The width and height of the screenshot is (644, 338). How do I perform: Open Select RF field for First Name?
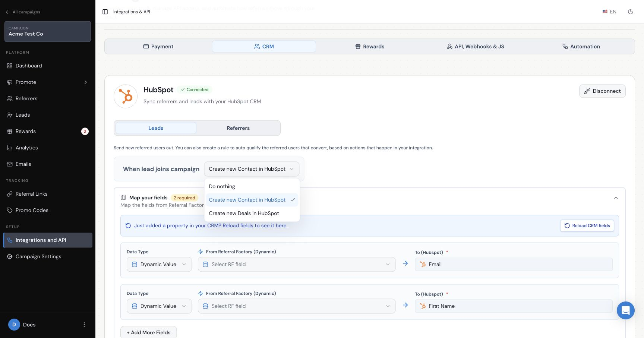pyautogui.click(x=297, y=306)
